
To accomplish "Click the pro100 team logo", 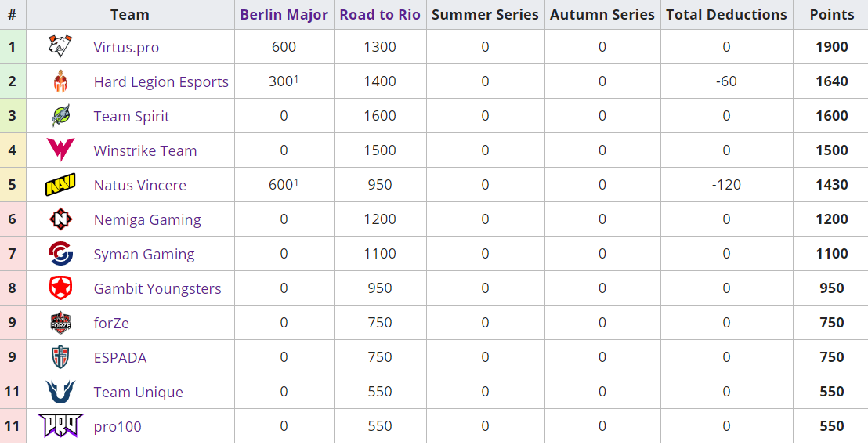I will point(60,425).
